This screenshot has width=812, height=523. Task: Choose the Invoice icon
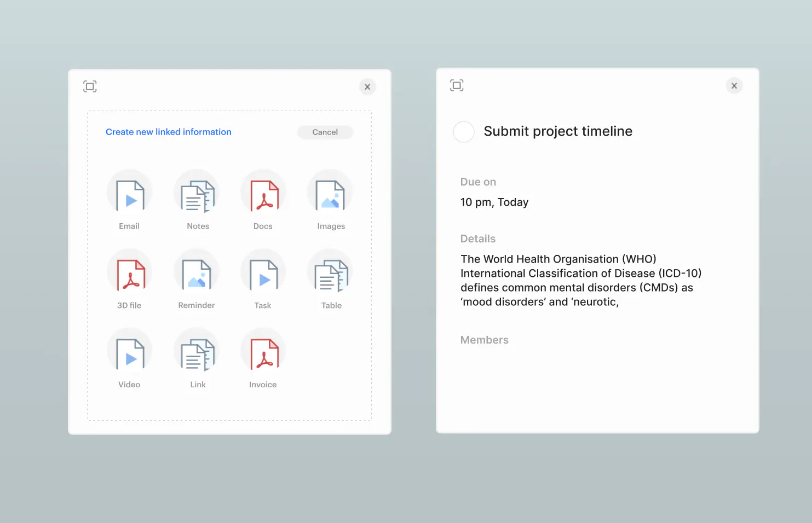[x=263, y=351]
